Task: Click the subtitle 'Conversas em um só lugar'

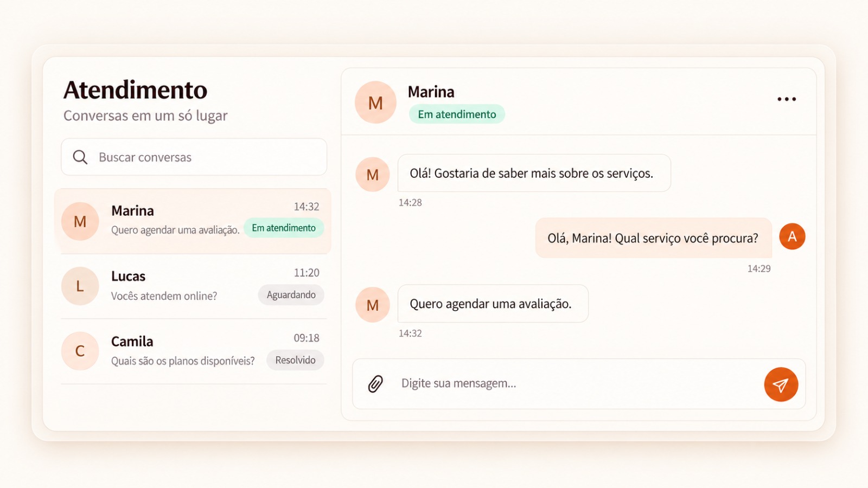Action: coord(145,115)
